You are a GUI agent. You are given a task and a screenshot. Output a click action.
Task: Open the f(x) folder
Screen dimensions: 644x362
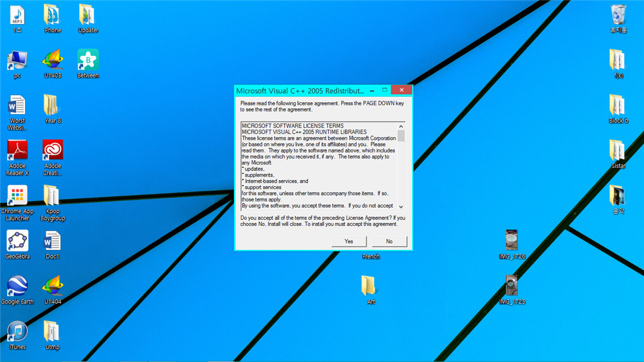coord(618,60)
